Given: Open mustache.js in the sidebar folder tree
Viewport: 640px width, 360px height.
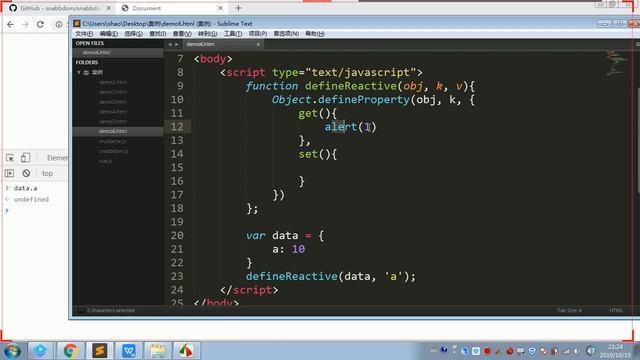Looking at the screenshot, I should point(112,141).
